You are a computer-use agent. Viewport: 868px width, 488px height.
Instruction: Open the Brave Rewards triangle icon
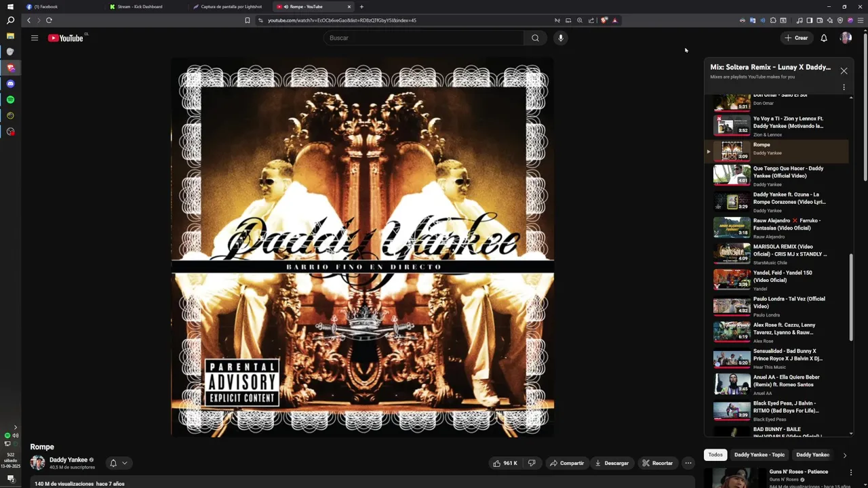tap(615, 20)
